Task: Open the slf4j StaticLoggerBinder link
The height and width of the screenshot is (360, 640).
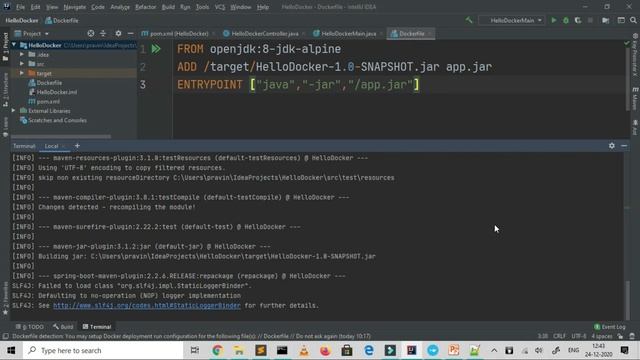Action: pyautogui.click(x=147, y=305)
